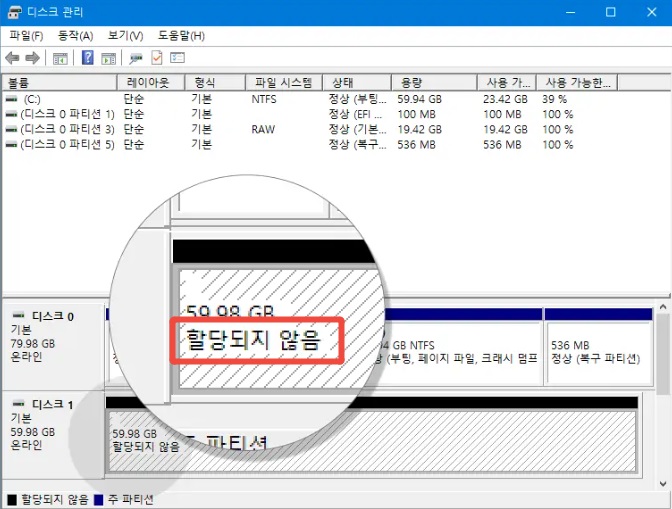Select the (디스크 0 파티션 1) row
The image size is (672, 509).
(309, 114)
